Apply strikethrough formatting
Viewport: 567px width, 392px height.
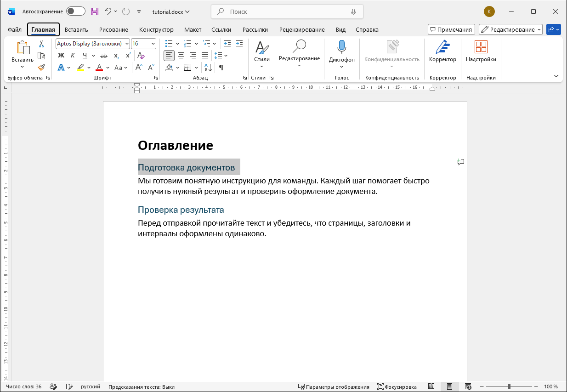pyautogui.click(x=104, y=56)
